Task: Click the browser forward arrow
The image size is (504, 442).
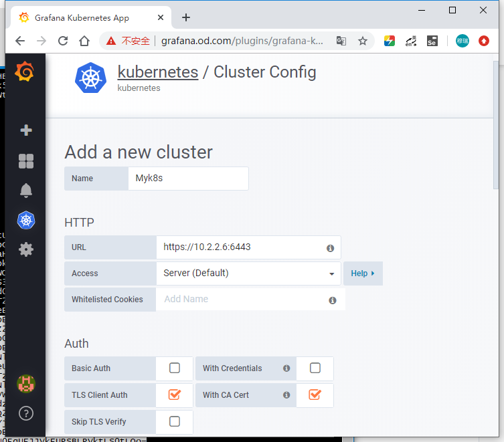Action: [41, 41]
